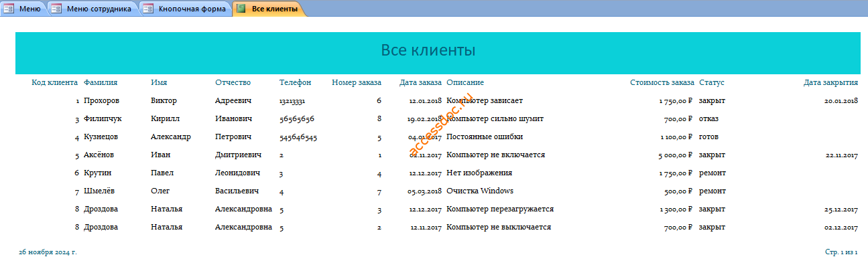Click the status ремонт in Шмелёв row

712,191
